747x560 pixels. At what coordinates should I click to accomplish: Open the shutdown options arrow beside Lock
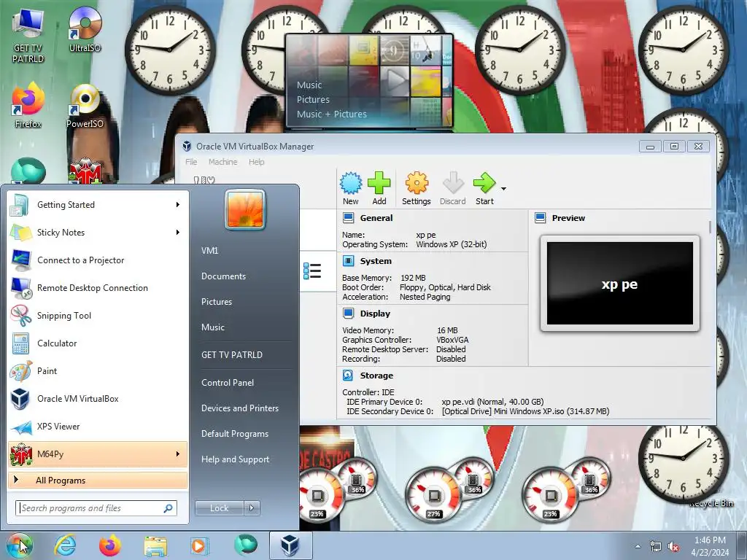click(252, 508)
